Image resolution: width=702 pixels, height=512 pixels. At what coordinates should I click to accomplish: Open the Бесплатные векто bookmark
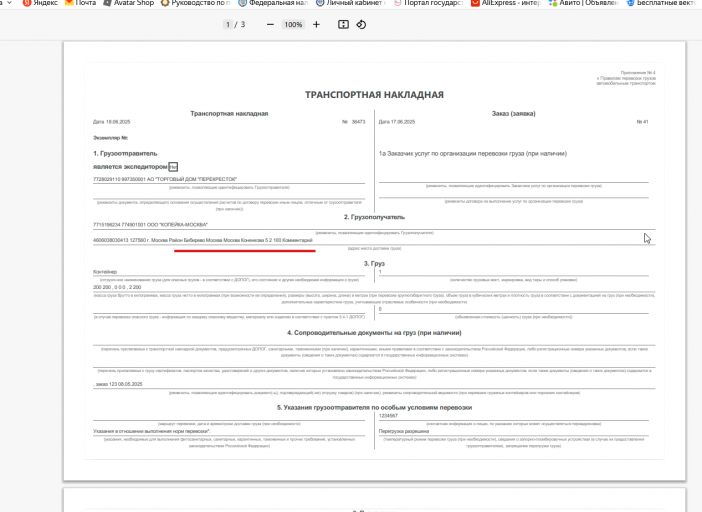pos(664,3)
